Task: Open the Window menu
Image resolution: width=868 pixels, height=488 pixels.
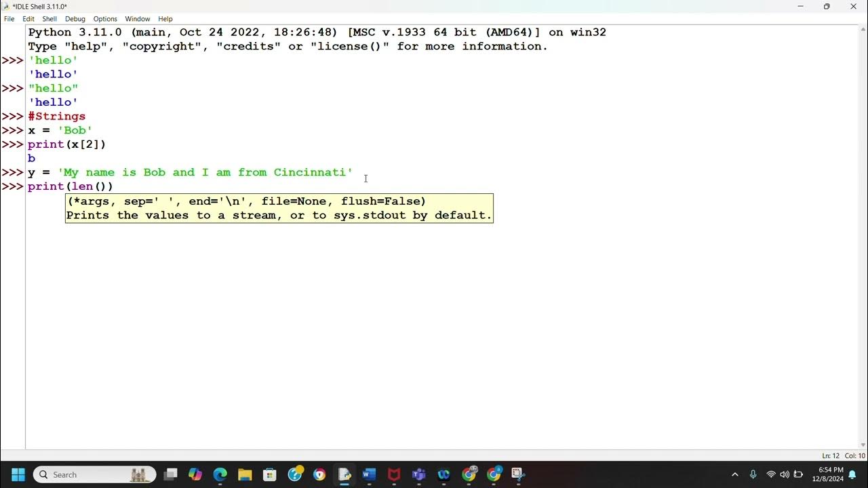Action: coord(138,19)
